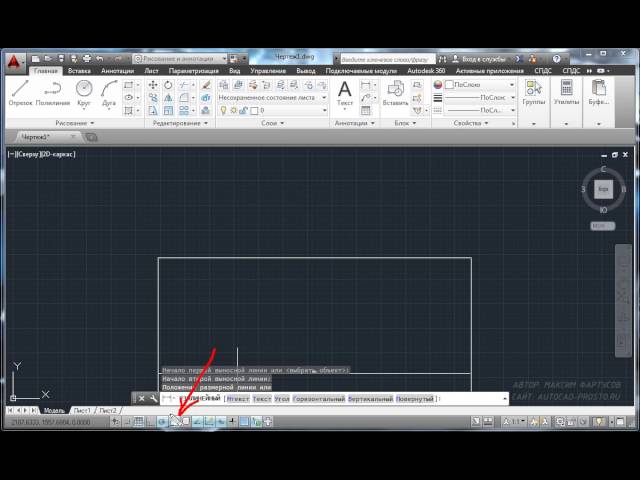Expand the Аннотации panel
Image resolution: width=640 pixels, height=480 pixels.
click(354, 123)
